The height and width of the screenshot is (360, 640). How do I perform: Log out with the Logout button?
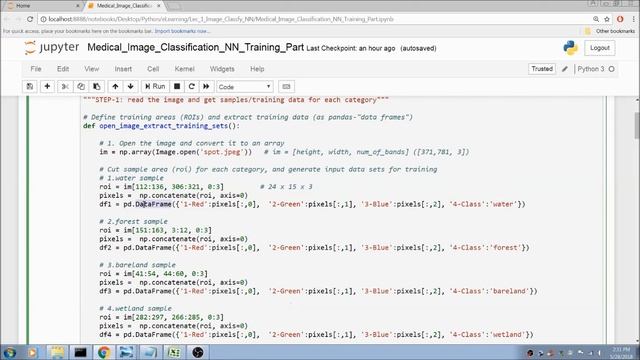pos(600,48)
